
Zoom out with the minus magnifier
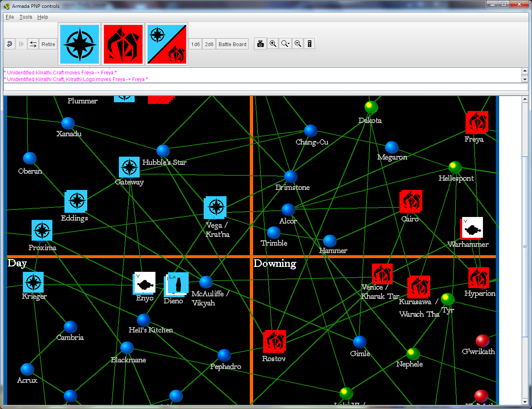pyautogui.click(x=298, y=44)
